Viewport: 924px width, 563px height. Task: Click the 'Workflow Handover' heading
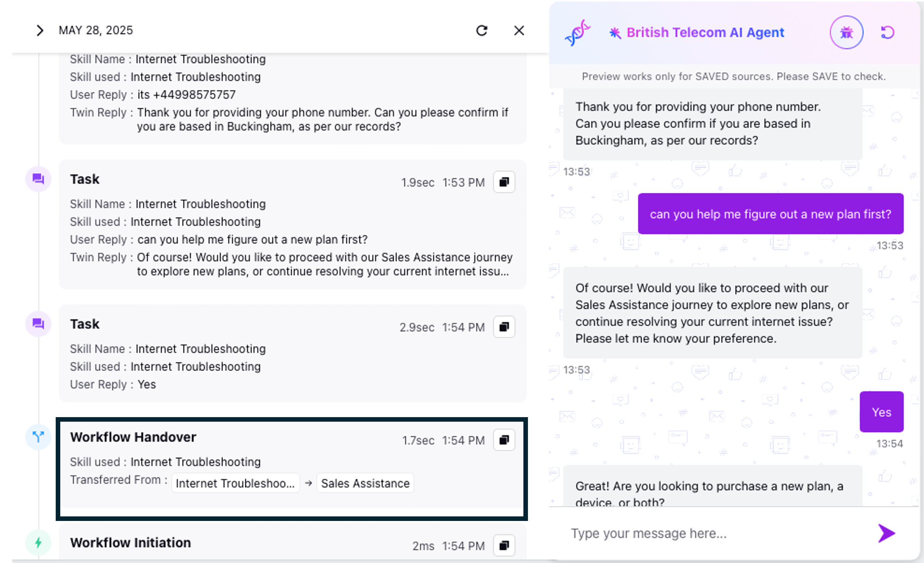click(133, 437)
